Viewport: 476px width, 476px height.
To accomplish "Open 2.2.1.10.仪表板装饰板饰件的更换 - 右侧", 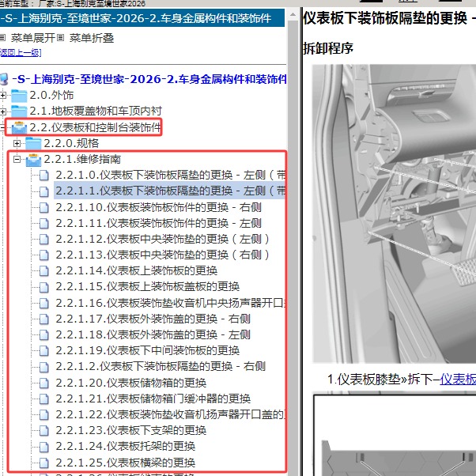I will pos(158,207).
